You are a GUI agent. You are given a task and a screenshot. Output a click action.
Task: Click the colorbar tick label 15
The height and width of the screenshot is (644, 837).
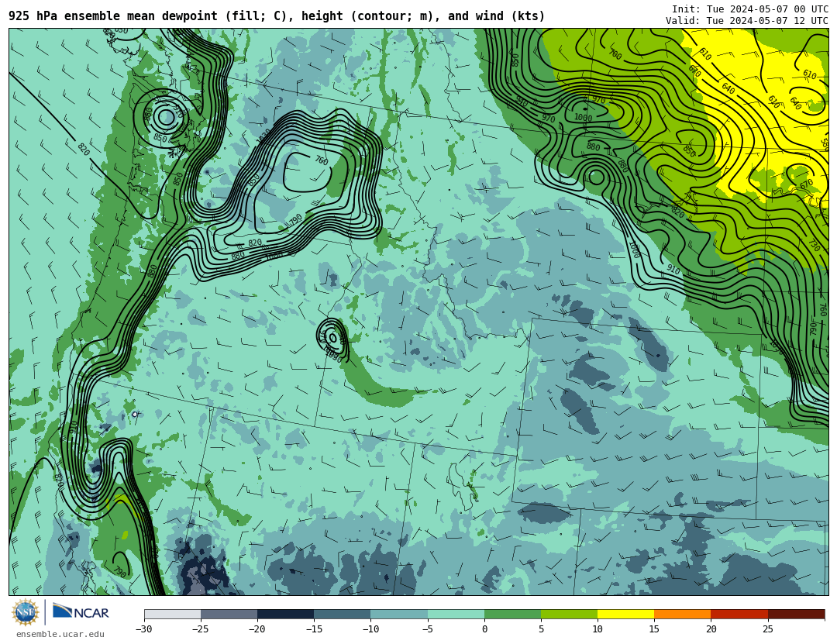point(654,629)
